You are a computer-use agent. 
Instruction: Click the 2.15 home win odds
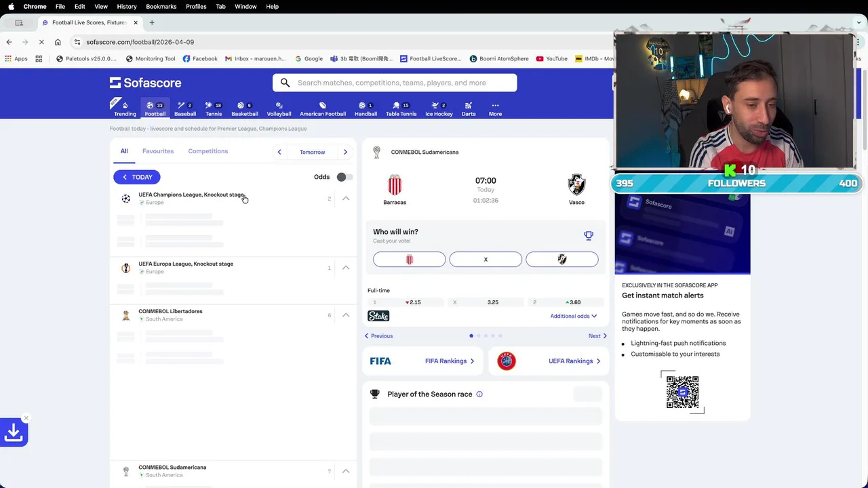pyautogui.click(x=404, y=302)
